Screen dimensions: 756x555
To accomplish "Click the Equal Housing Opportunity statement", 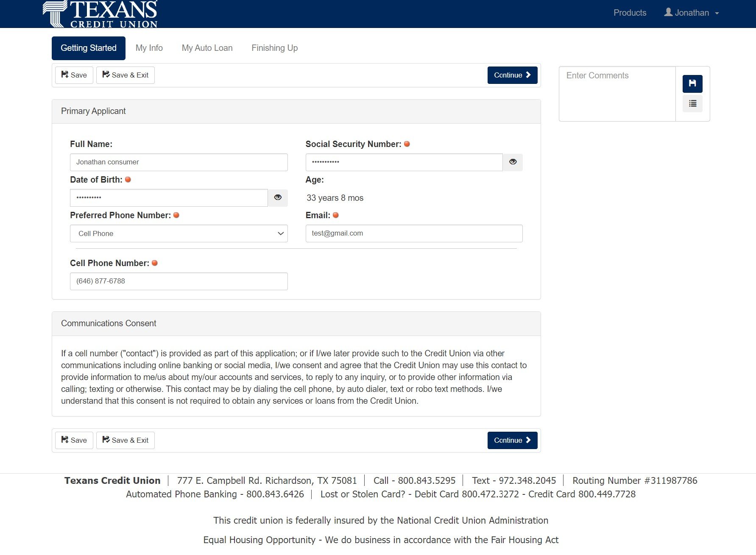I will coord(381,540).
